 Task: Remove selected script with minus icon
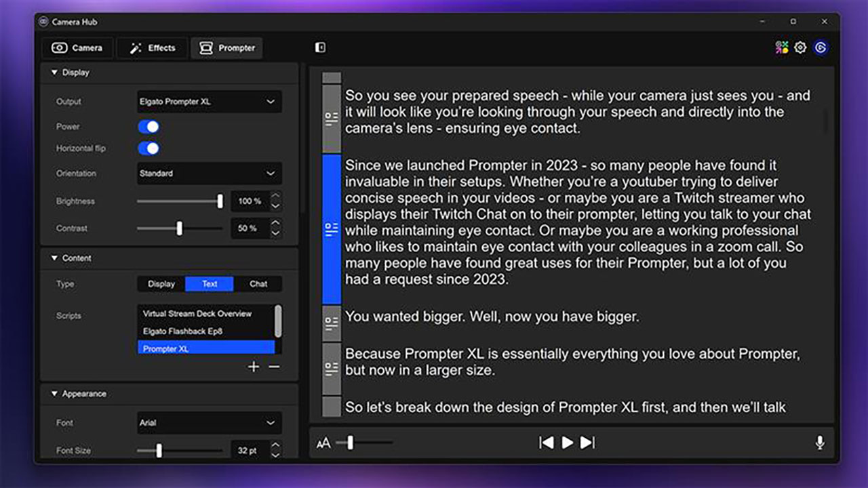[274, 367]
